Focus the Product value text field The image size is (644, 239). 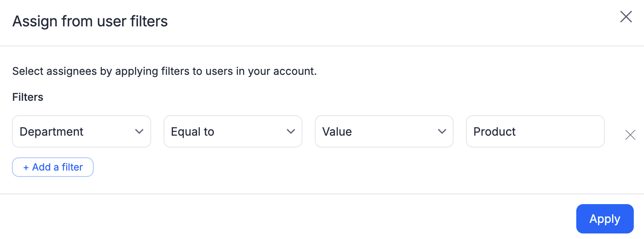coord(535,131)
